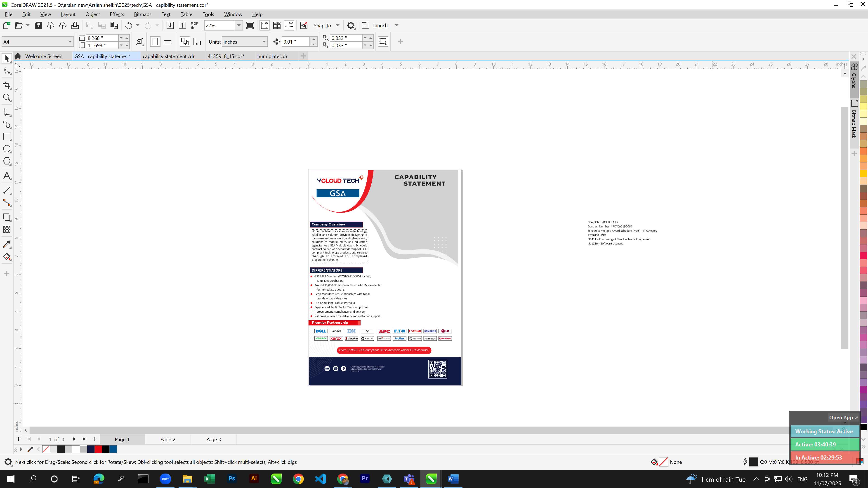Open the Object menu

tap(92, 14)
